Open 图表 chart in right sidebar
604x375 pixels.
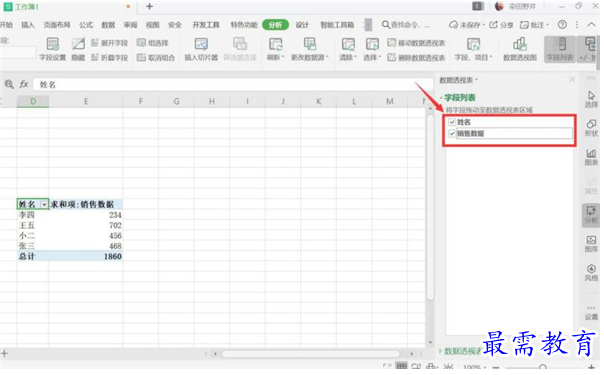(591, 157)
